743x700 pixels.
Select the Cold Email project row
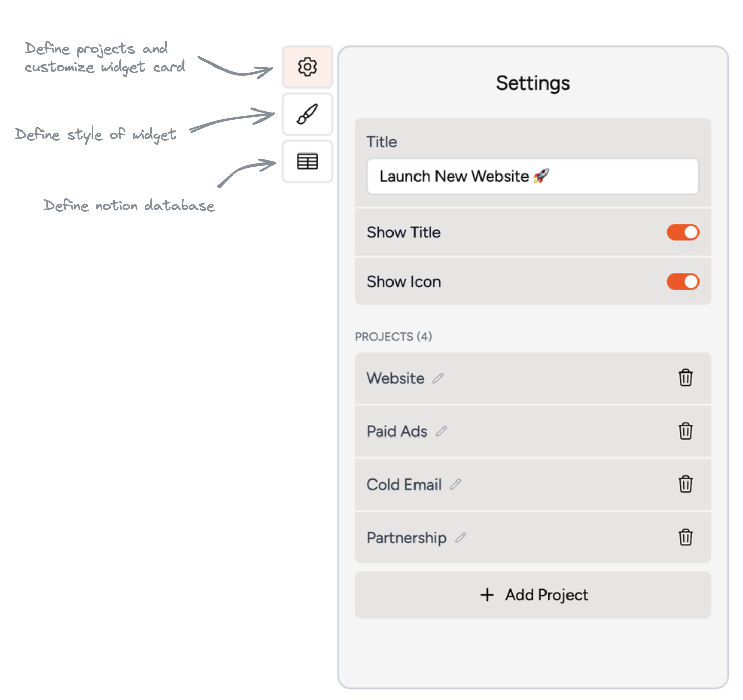click(x=533, y=485)
